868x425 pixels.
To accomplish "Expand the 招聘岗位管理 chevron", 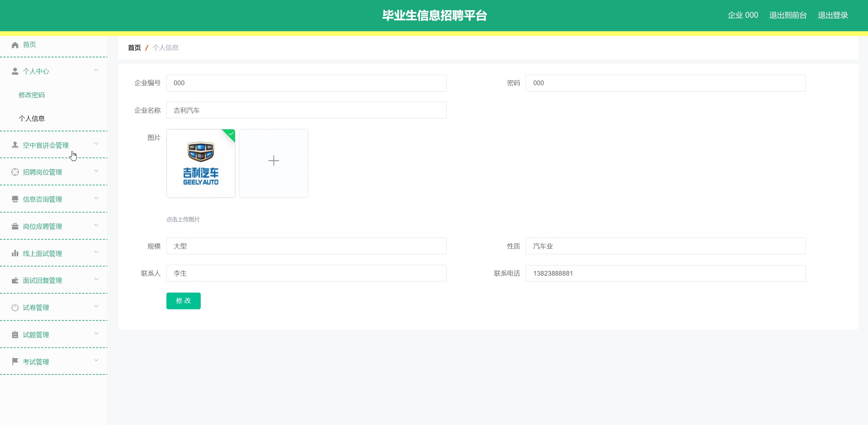I will pyautogui.click(x=96, y=171).
